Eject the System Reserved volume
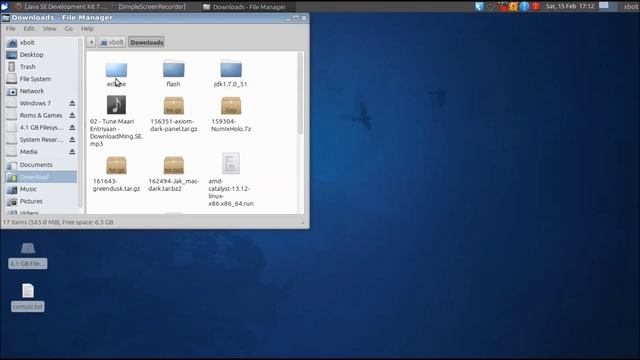 pos(72,140)
